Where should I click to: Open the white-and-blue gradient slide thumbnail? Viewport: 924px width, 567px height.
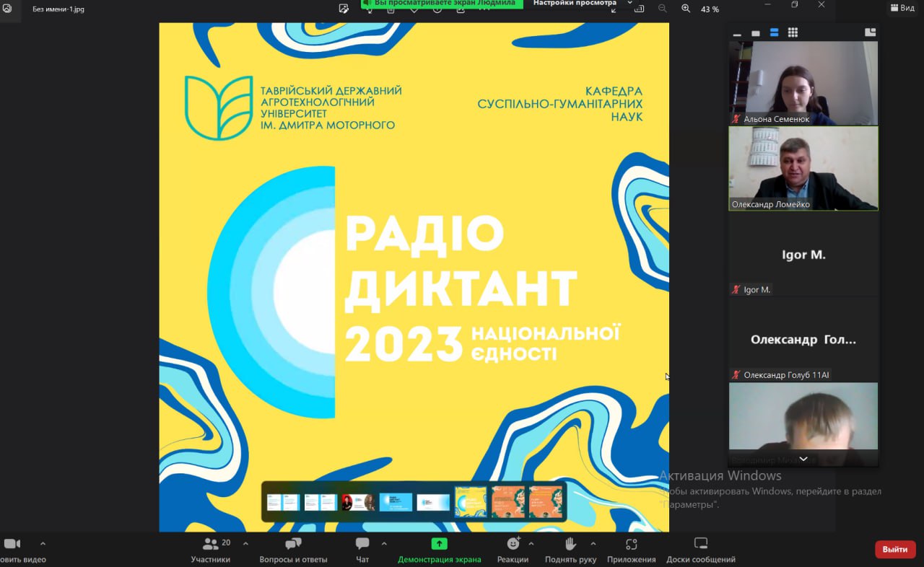433,502
